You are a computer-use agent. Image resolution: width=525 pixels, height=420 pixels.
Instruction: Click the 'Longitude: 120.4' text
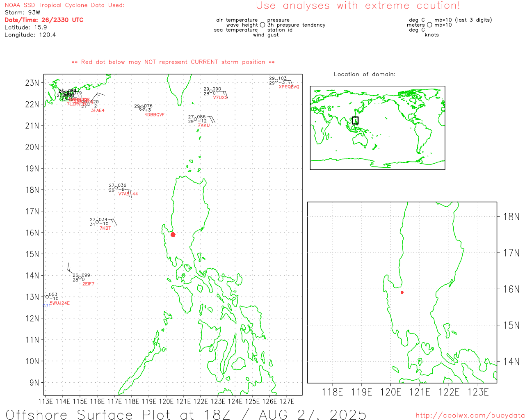click(x=30, y=34)
